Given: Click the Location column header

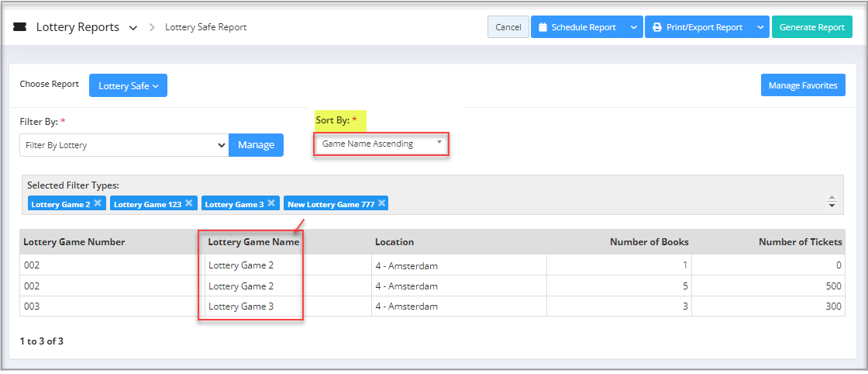Looking at the screenshot, I should point(394,241).
